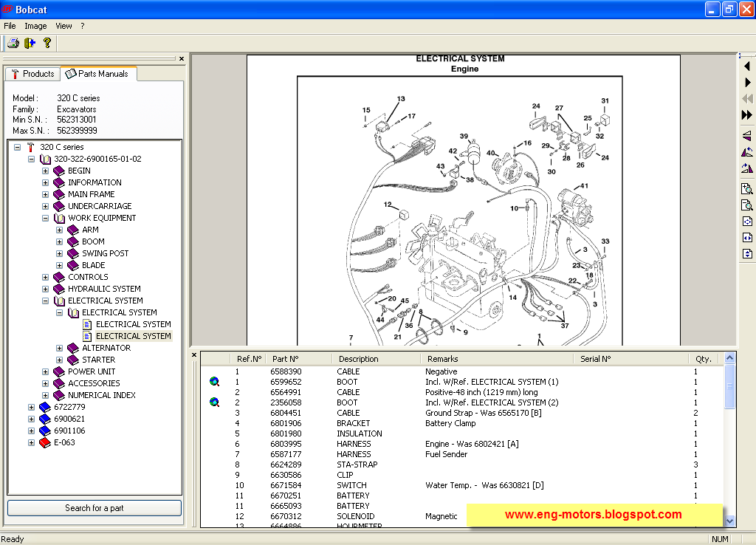Select the first ELECTRICAL SYSTEM page item
The width and height of the screenshot is (756, 545).
pos(133,325)
